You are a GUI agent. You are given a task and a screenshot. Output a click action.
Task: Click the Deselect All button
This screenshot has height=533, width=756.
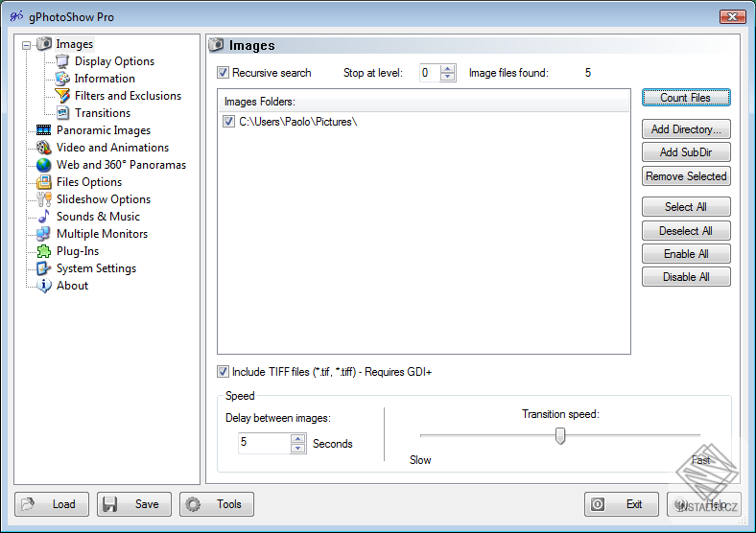pos(686,230)
